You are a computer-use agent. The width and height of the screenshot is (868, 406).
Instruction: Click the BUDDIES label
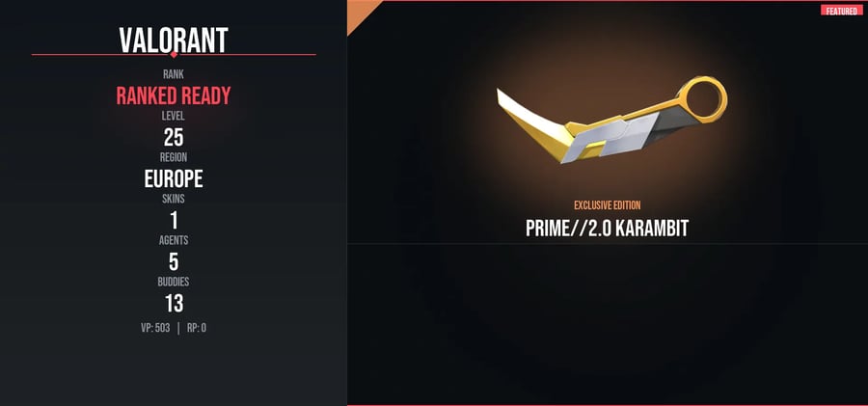(x=174, y=282)
